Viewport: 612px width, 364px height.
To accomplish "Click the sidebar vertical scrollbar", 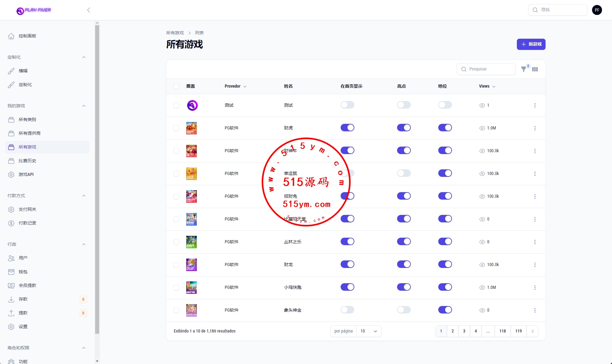I will (x=97, y=179).
